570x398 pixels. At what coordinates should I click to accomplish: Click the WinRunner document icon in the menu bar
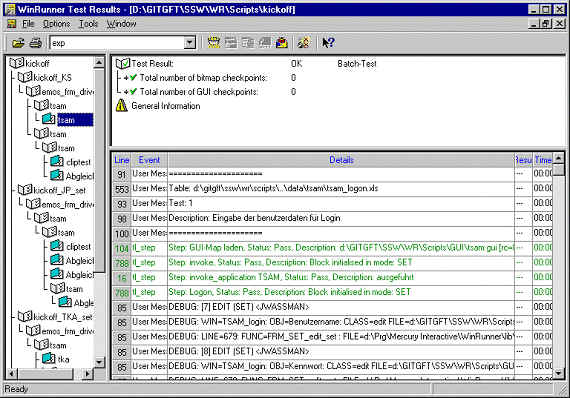(x=12, y=24)
